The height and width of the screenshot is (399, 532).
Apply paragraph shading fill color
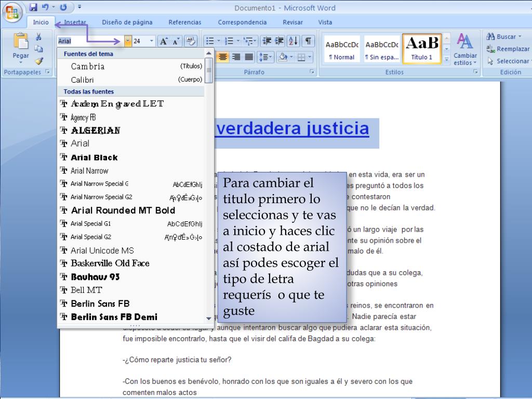tap(283, 57)
